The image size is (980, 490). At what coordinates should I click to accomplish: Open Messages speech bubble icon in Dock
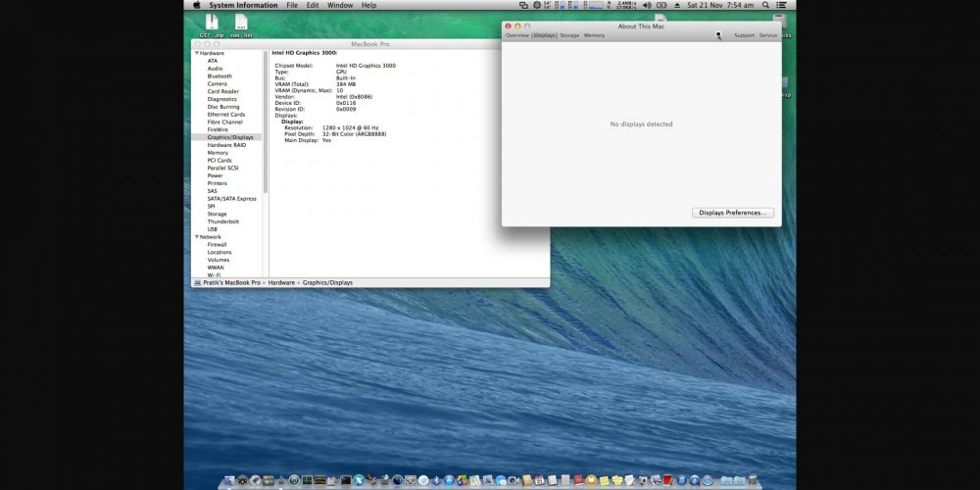(501, 480)
